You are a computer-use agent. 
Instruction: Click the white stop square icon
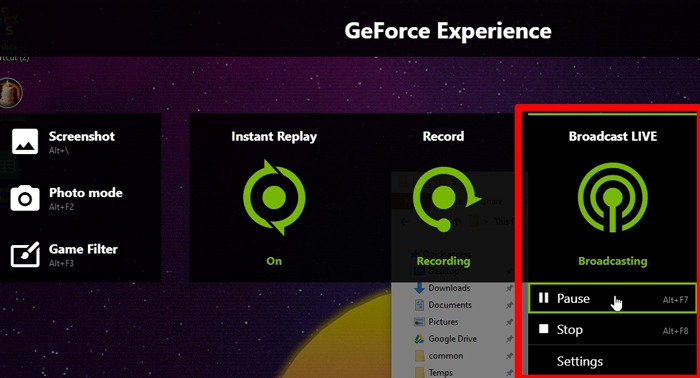tap(543, 329)
